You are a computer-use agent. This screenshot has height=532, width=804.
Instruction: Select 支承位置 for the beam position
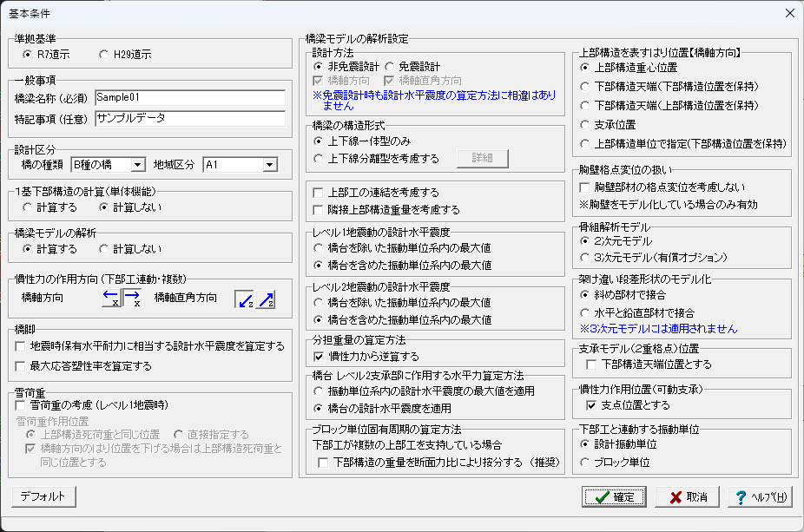[x=585, y=125]
